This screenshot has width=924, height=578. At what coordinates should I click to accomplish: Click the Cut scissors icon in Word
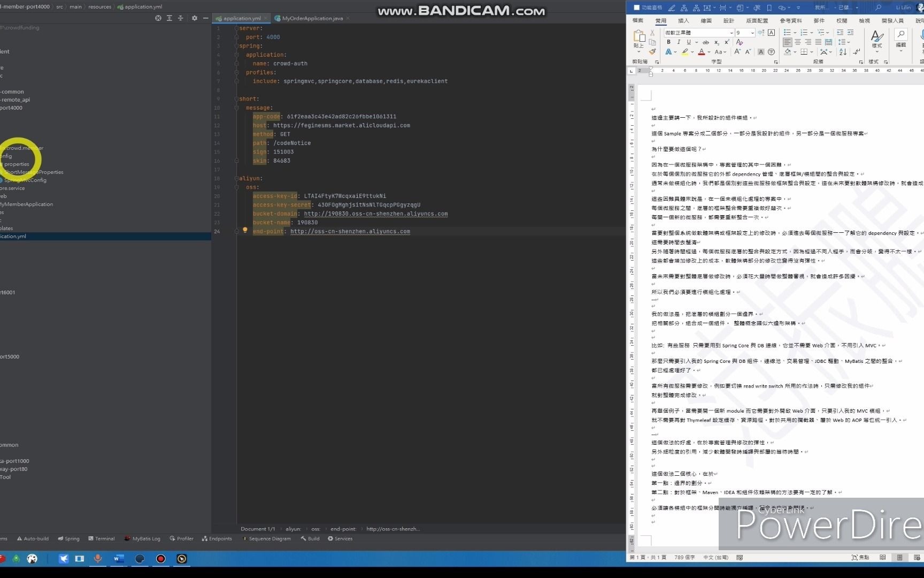652,33
